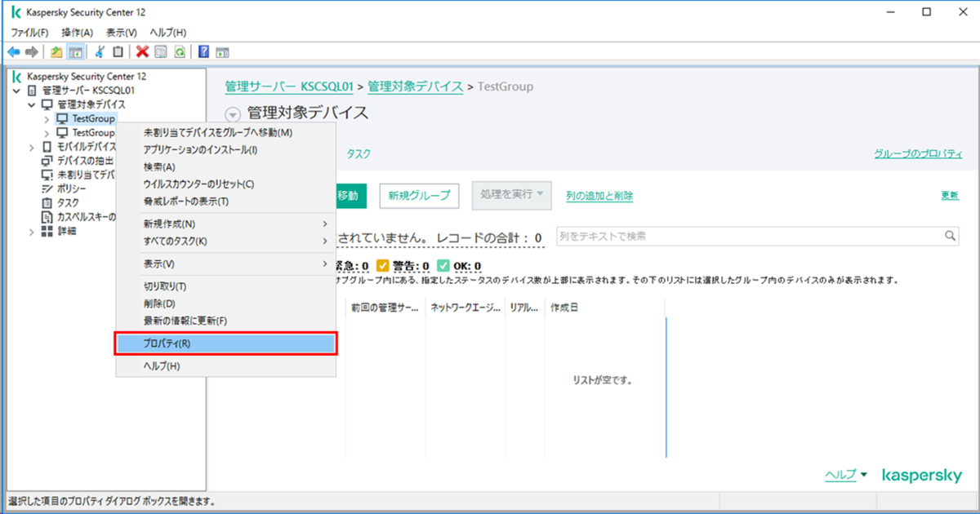This screenshot has height=514, width=980.
Task: Click the server icon beside 管理サーバー KSCSQL01
Action: (x=33, y=90)
